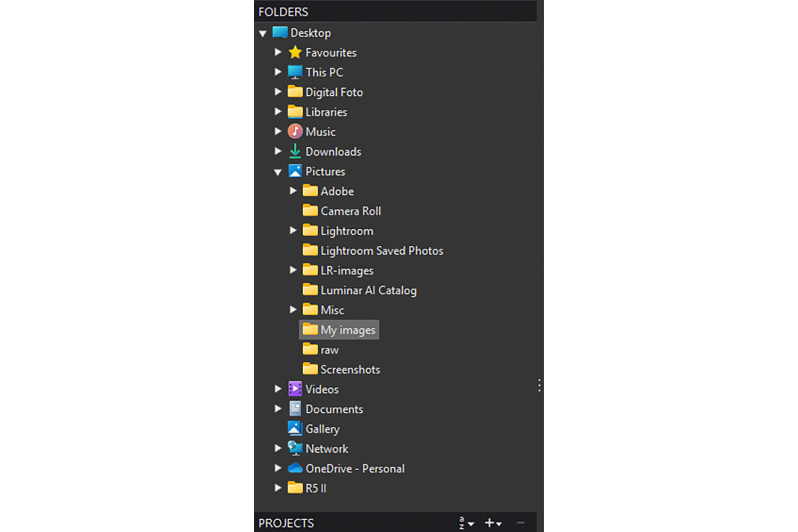The width and height of the screenshot is (798, 532).
Task: Click the Libraries folder icon
Action: point(295,111)
